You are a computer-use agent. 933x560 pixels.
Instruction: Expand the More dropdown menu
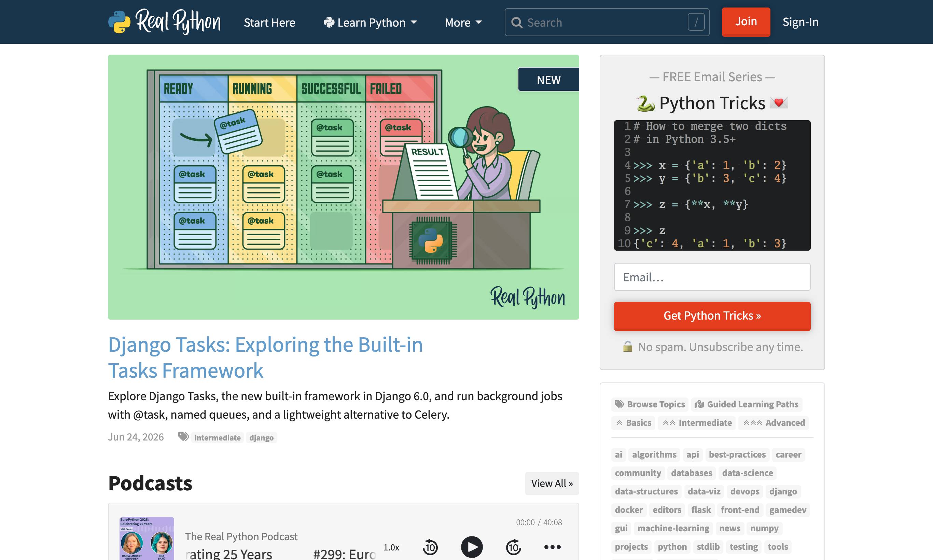463,23
